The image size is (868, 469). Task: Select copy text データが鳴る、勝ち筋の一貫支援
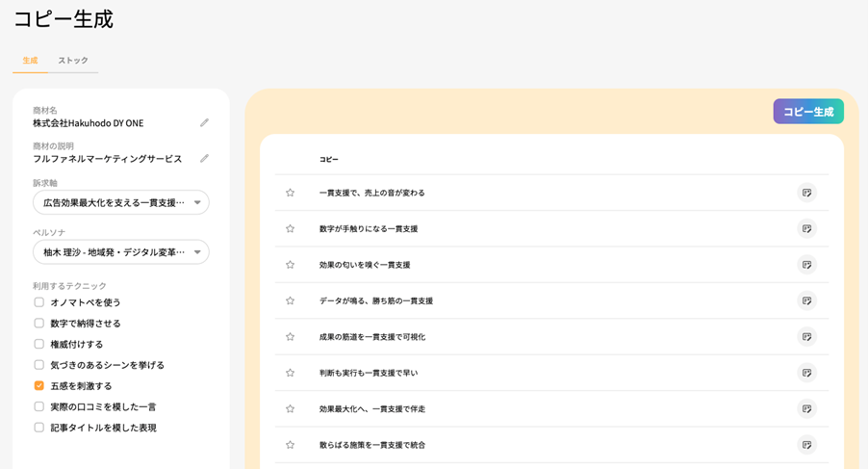pyautogui.click(x=376, y=300)
